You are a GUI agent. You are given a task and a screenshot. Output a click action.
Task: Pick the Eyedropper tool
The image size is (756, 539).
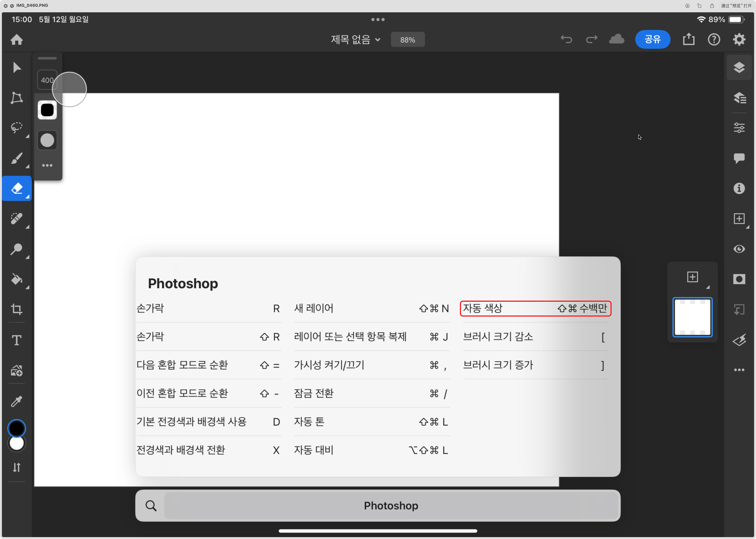click(16, 401)
